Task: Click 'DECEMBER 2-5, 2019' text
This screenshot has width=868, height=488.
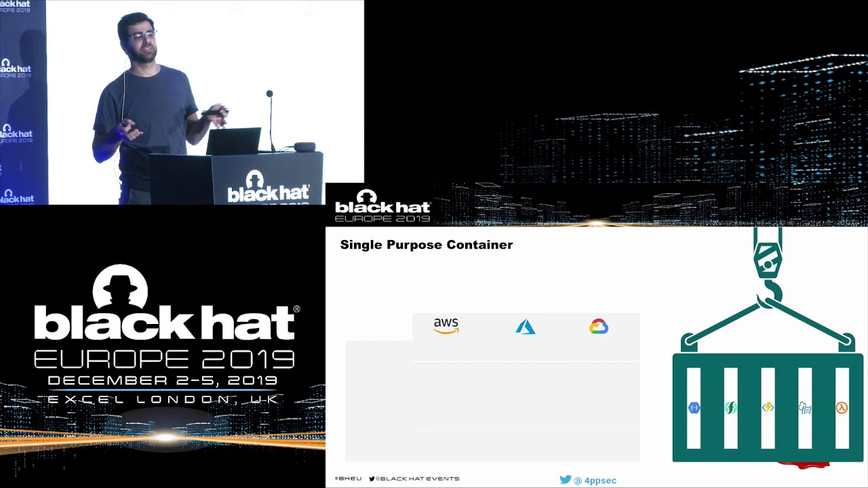Action: (163, 381)
